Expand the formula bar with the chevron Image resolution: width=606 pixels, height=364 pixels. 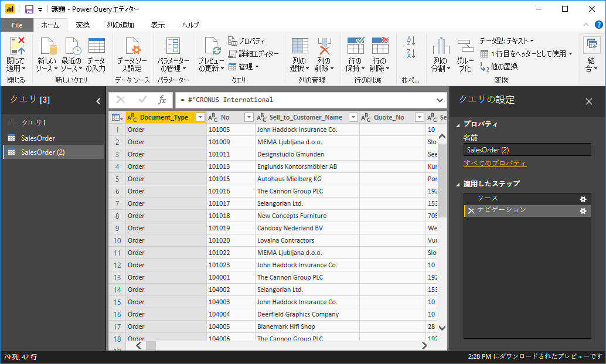point(440,100)
